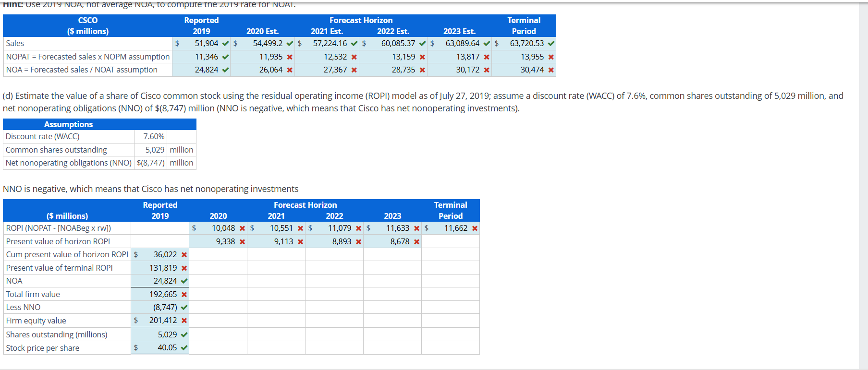This screenshot has width=868, height=370.
Task: Click the 2019 NOA field showing 24,824 in lower table
Action: [160, 281]
